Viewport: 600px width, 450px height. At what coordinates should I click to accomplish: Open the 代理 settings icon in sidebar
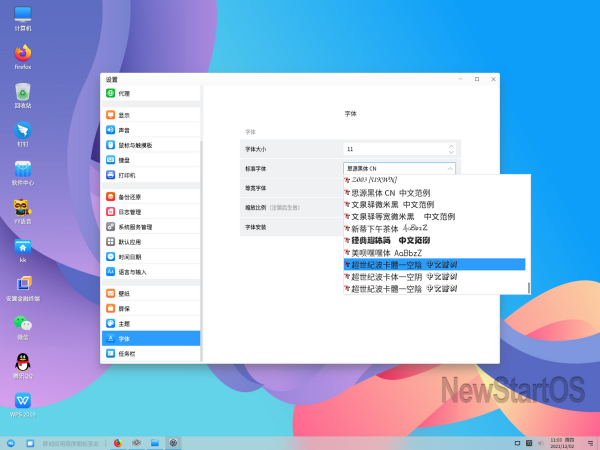[x=111, y=93]
